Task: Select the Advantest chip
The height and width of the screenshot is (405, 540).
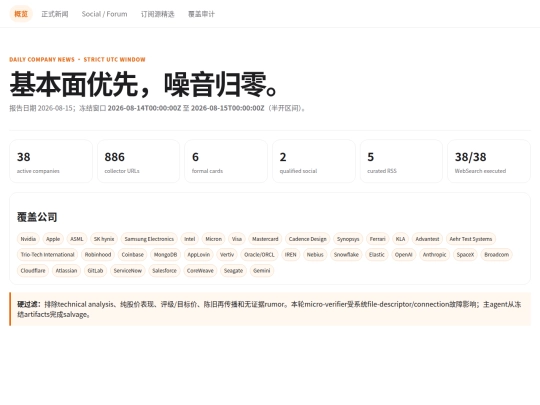Action: point(427,239)
